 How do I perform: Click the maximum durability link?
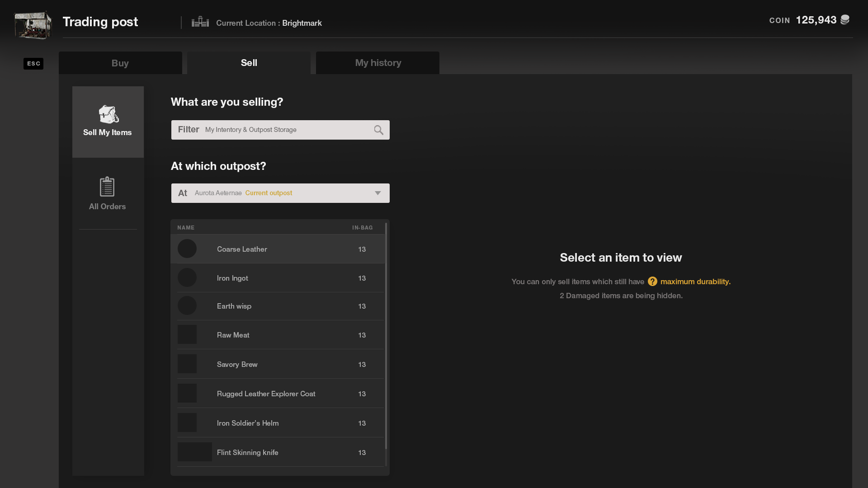(x=695, y=282)
